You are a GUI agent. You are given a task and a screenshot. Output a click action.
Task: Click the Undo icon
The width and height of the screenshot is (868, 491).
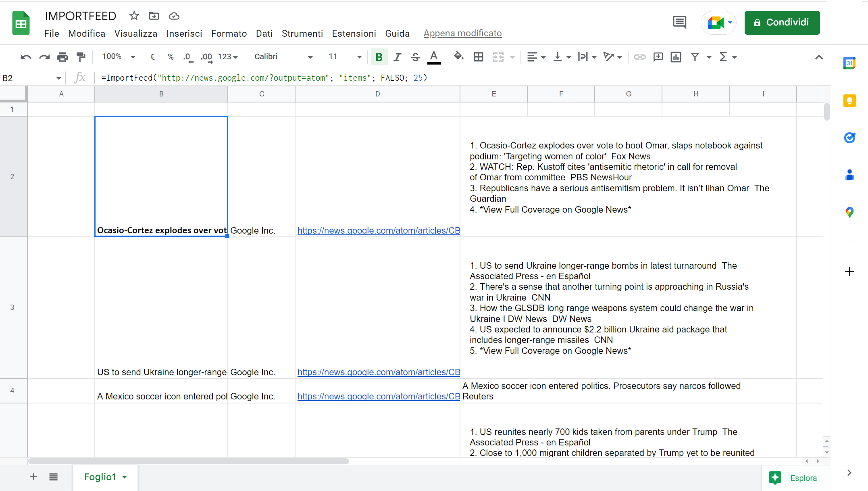pyautogui.click(x=26, y=57)
